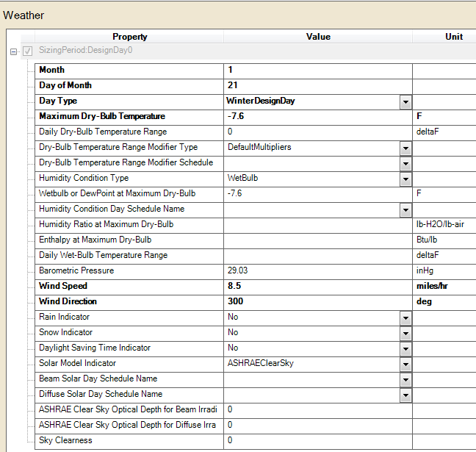Click the inHg unit cell

444,272
